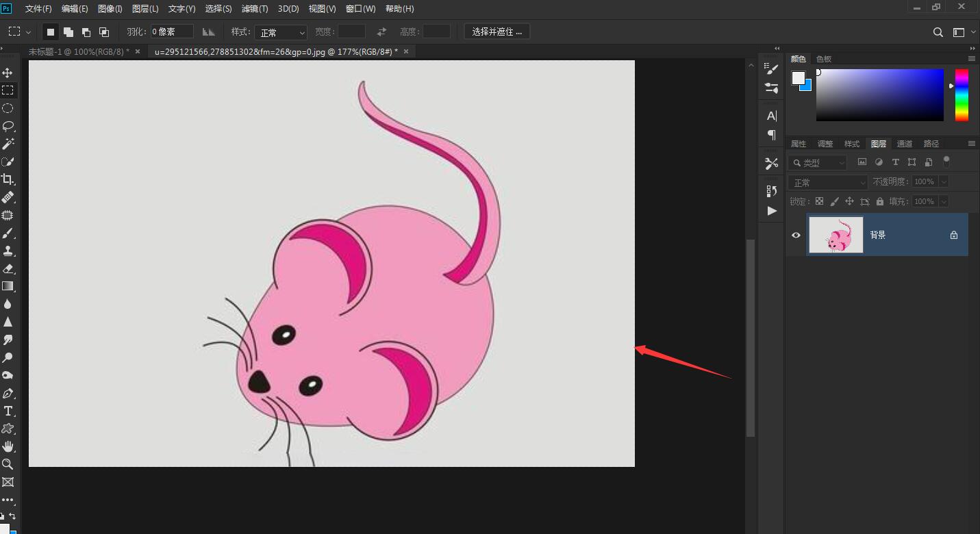Image resolution: width=980 pixels, height=534 pixels.
Task: Select the Move tool
Action: pos(8,73)
